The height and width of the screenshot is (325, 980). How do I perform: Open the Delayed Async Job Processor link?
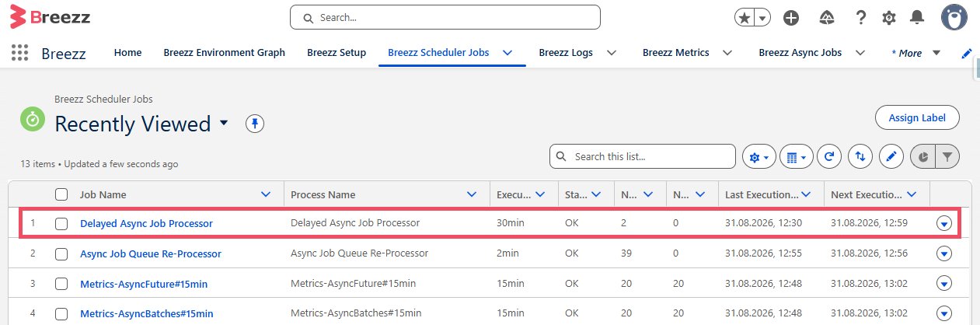pos(146,223)
